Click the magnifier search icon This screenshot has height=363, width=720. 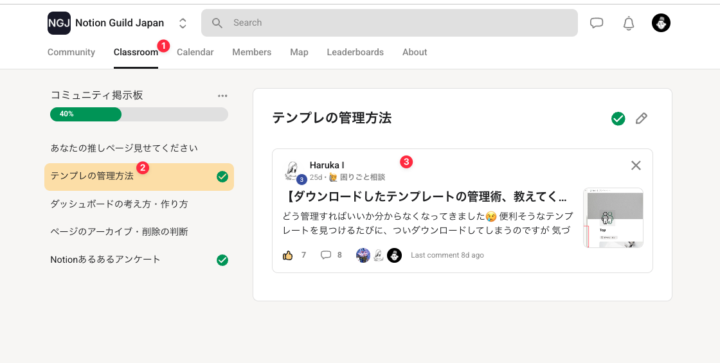coord(217,23)
